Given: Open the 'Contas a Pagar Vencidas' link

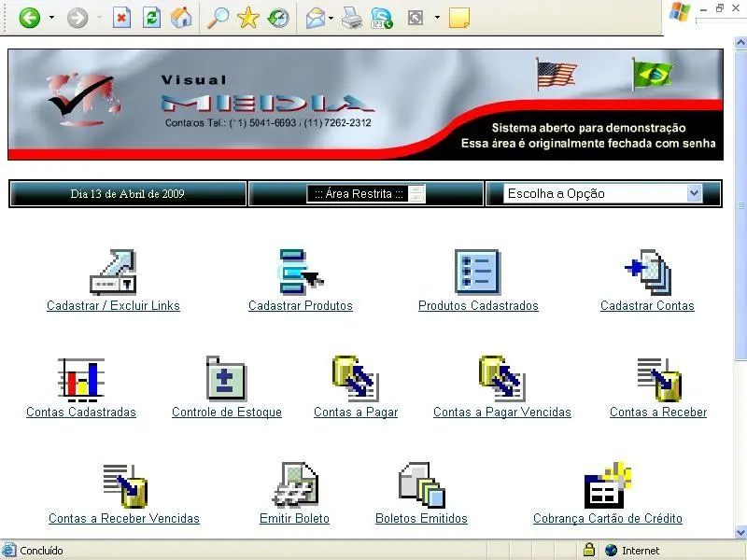Looking at the screenshot, I should pyautogui.click(x=502, y=413).
